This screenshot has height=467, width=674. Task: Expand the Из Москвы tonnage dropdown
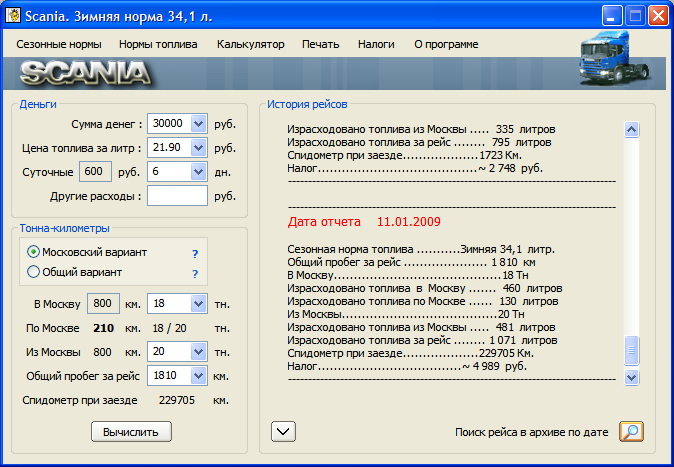pyautogui.click(x=198, y=352)
